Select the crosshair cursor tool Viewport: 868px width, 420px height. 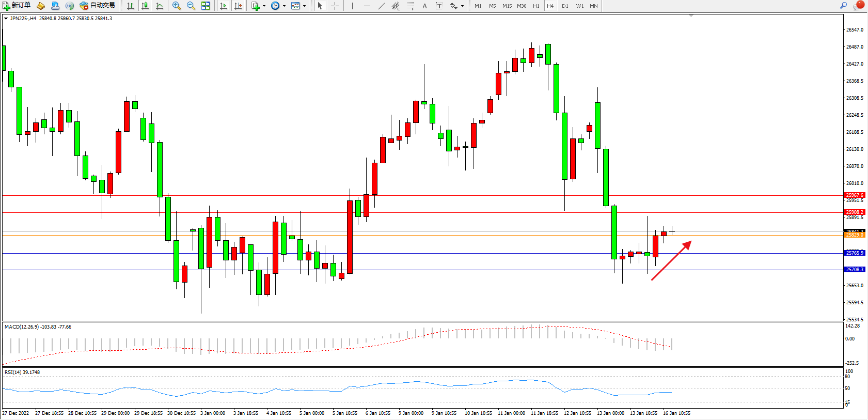pos(335,6)
